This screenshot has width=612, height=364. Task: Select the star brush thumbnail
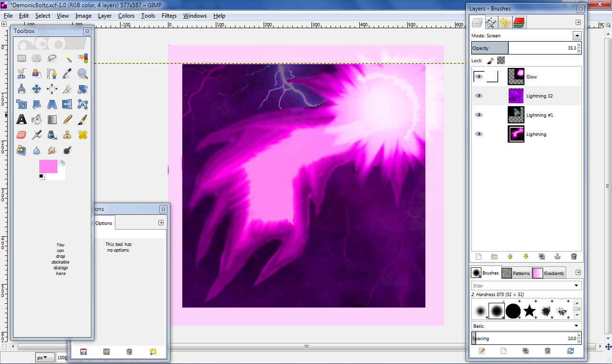[x=529, y=311]
